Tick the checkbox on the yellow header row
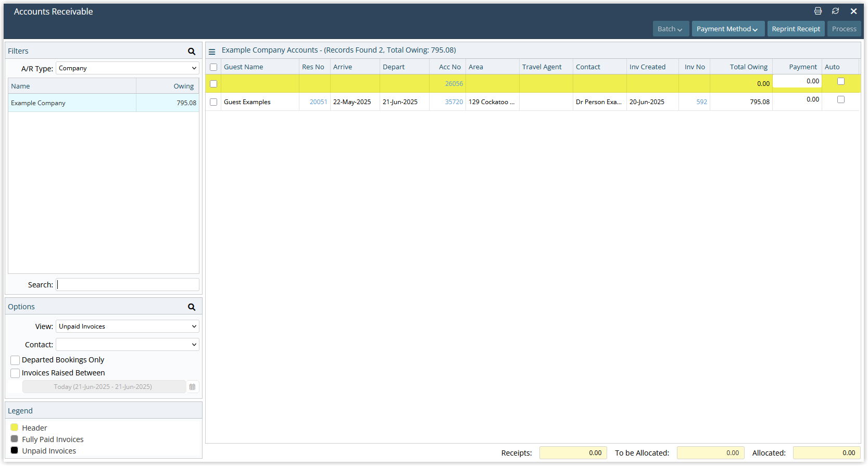Image resolution: width=868 pixels, height=466 pixels. 213,84
